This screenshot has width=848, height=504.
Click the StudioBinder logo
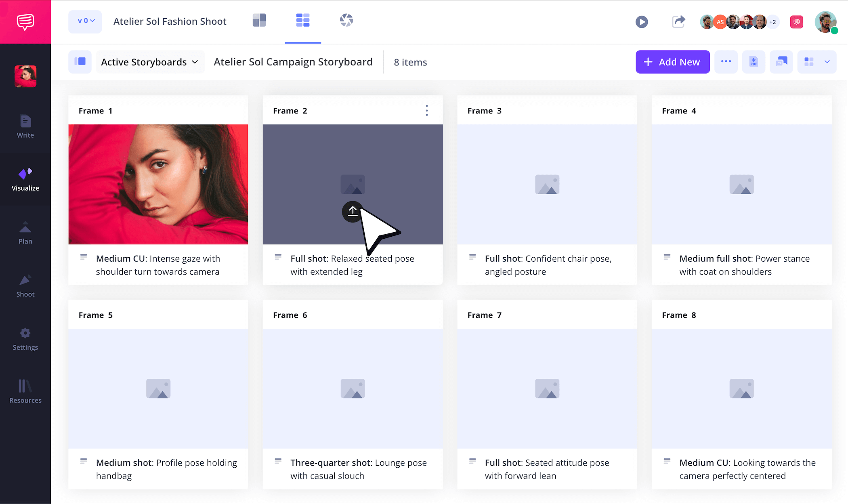25,22
